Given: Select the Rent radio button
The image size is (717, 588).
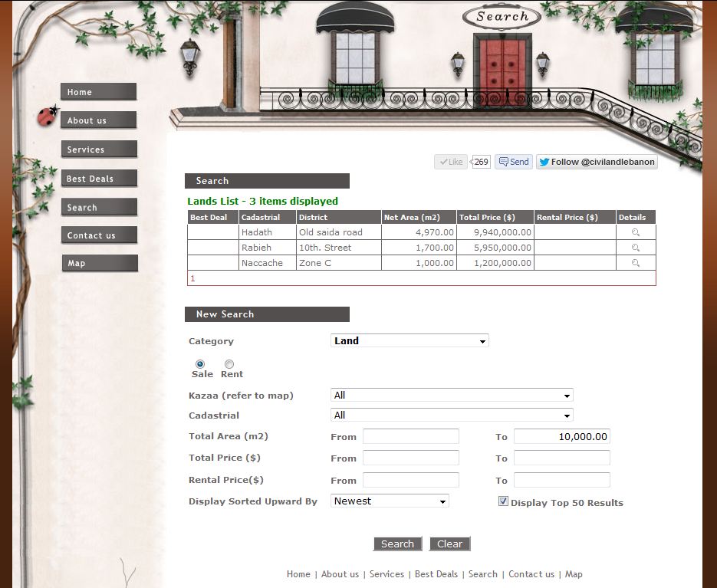Looking at the screenshot, I should pyautogui.click(x=229, y=363).
